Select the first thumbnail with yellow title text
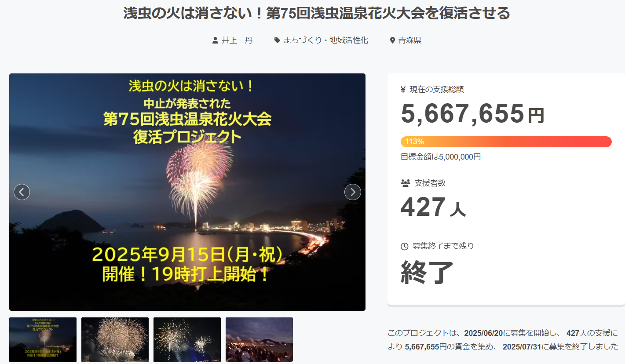This screenshot has width=625, height=364. point(43,340)
